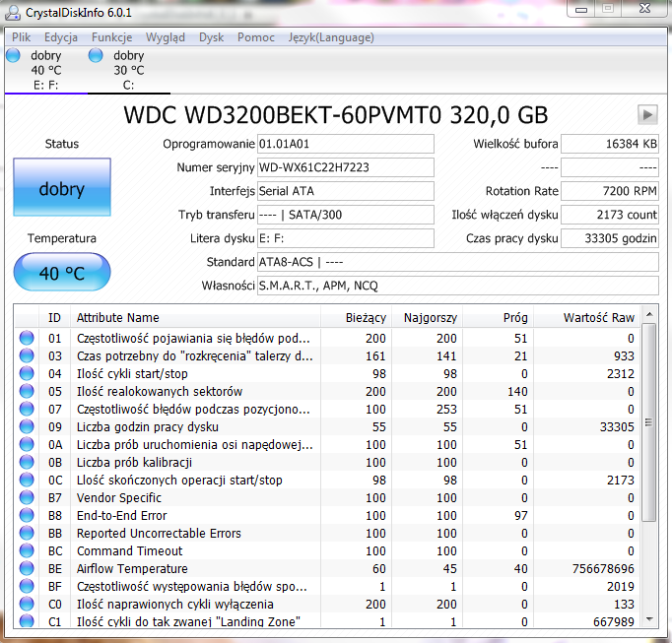Click the Interfejs field Serial ATA
The width and height of the screenshot is (672, 643).
pyautogui.click(x=346, y=191)
